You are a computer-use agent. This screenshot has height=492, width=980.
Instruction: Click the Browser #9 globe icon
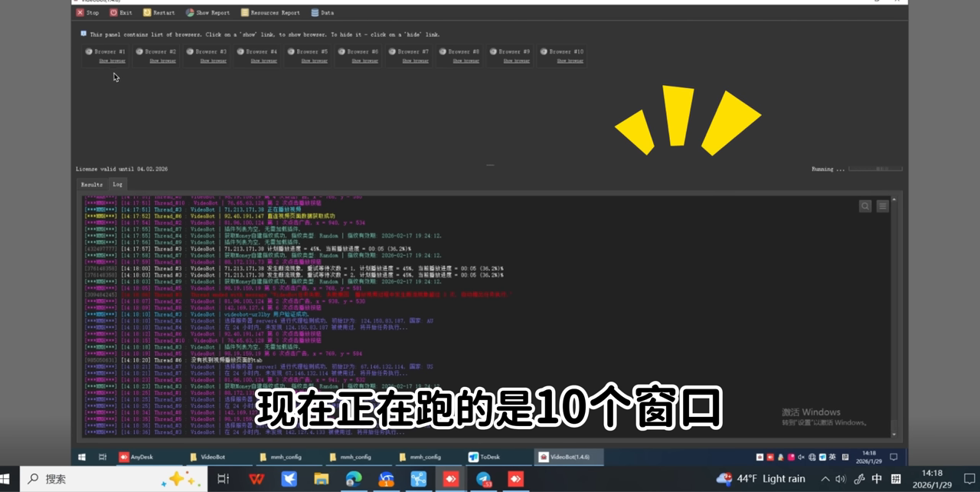coord(494,51)
